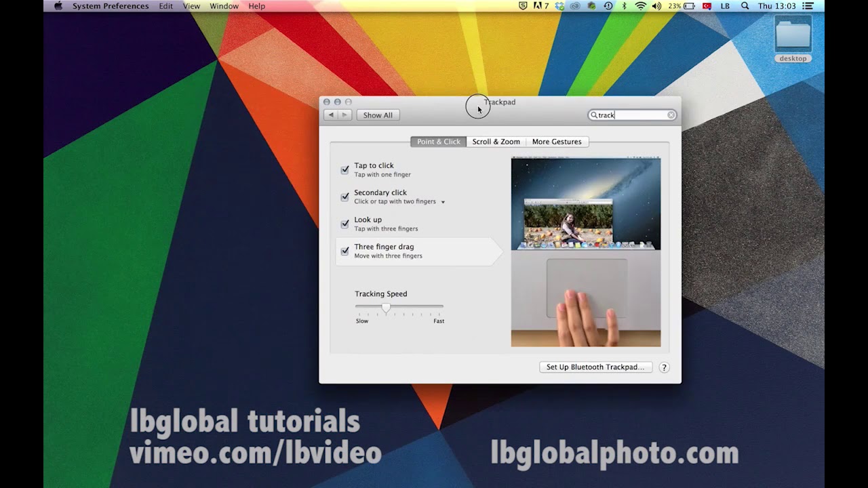This screenshot has height=488, width=868.
Task: Click the Dropbox menu bar icon
Action: pyautogui.click(x=559, y=6)
